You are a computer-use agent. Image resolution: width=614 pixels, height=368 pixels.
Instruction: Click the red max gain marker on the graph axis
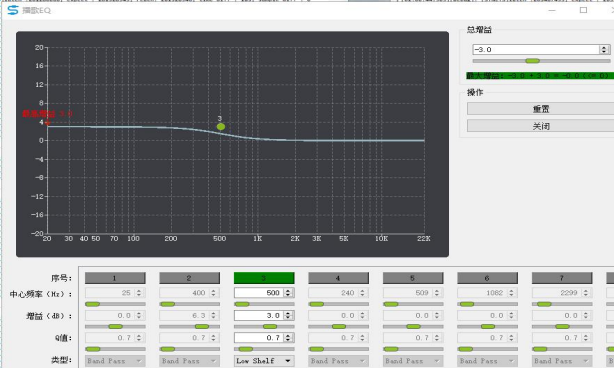point(47,123)
